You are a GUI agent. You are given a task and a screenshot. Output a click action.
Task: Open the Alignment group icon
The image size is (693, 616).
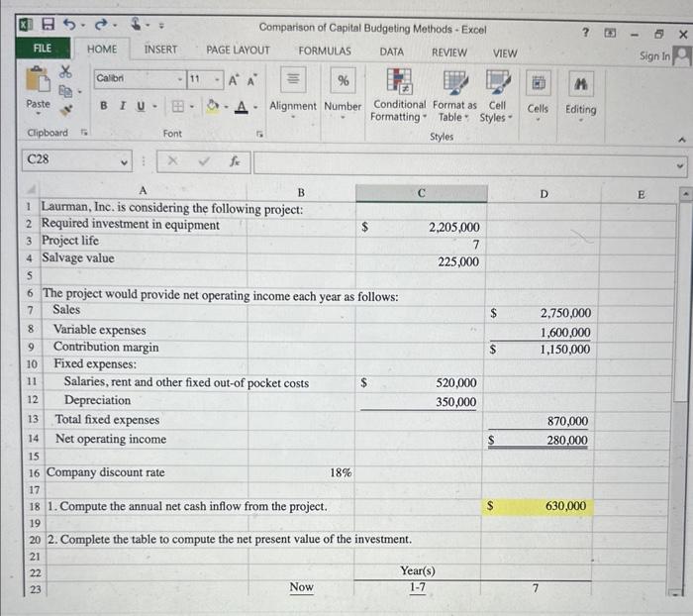pyautogui.click(x=293, y=79)
